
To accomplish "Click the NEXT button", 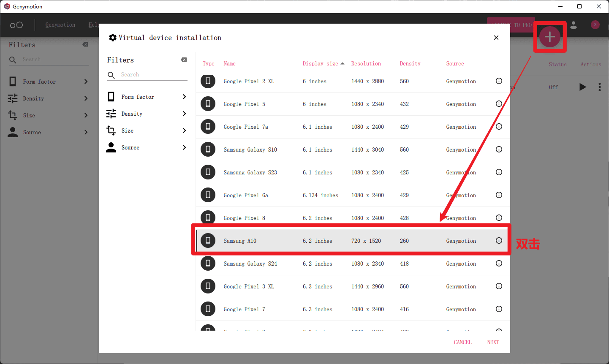I will 493,342.
